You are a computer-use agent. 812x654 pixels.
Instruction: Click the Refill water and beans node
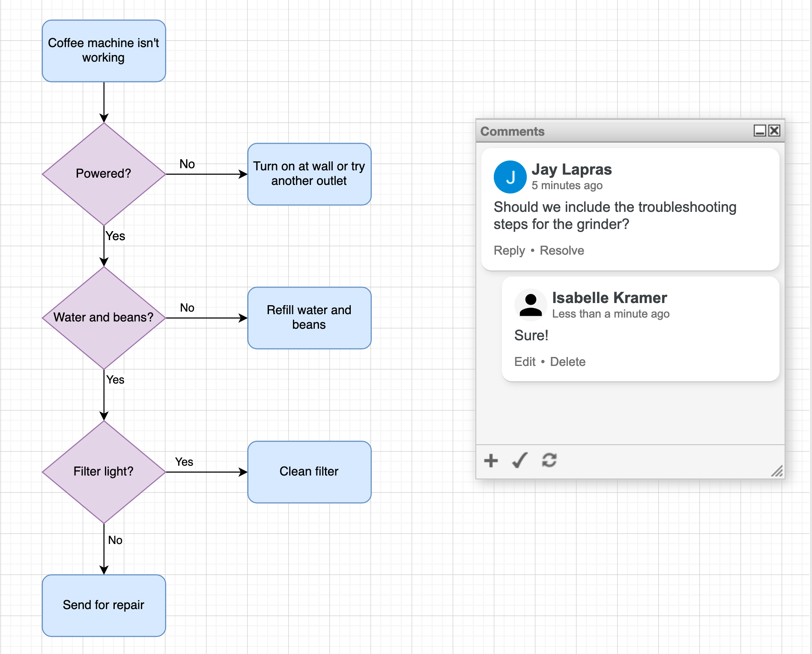pos(309,318)
